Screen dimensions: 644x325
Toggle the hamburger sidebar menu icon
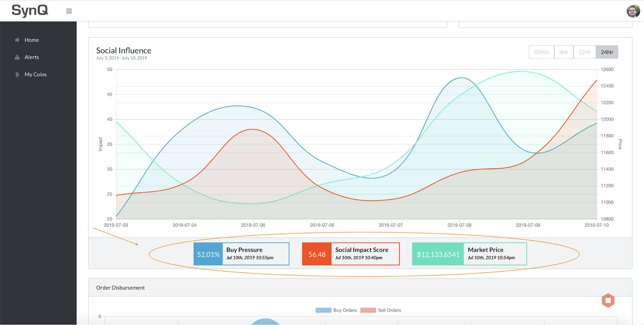(x=69, y=11)
